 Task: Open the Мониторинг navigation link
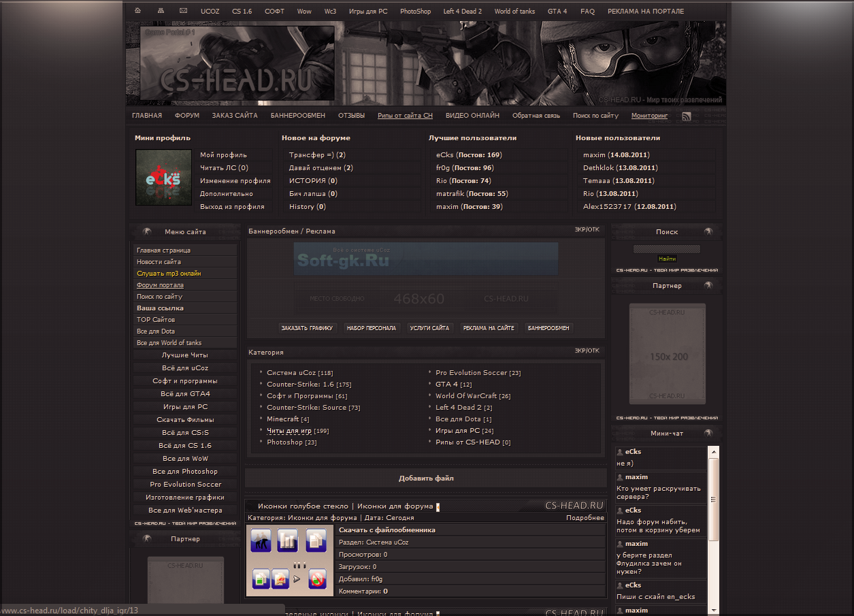[649, 116]
